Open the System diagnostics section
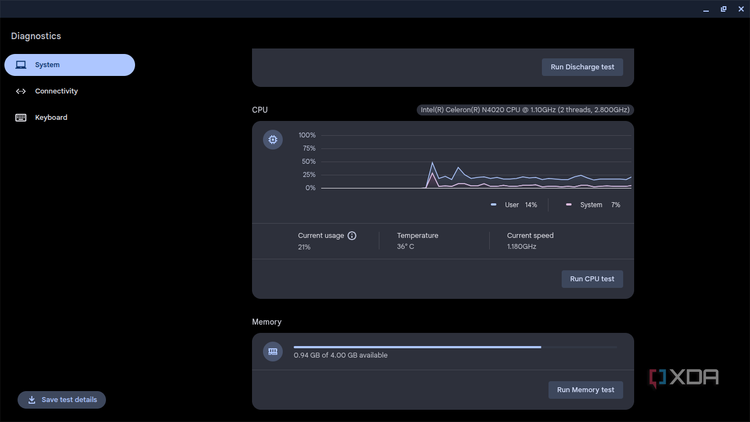Image resolution: width=750 pixels, height=422 pixels. coord(69,65)
